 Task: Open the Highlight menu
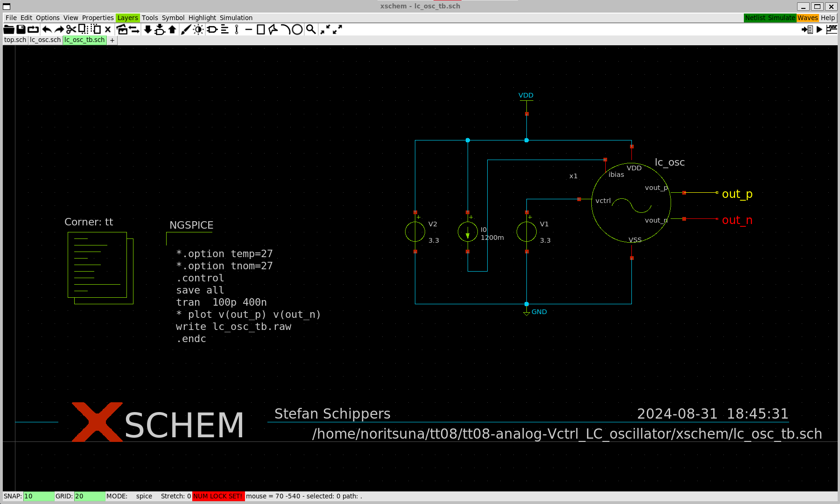(x=202, y=18)
